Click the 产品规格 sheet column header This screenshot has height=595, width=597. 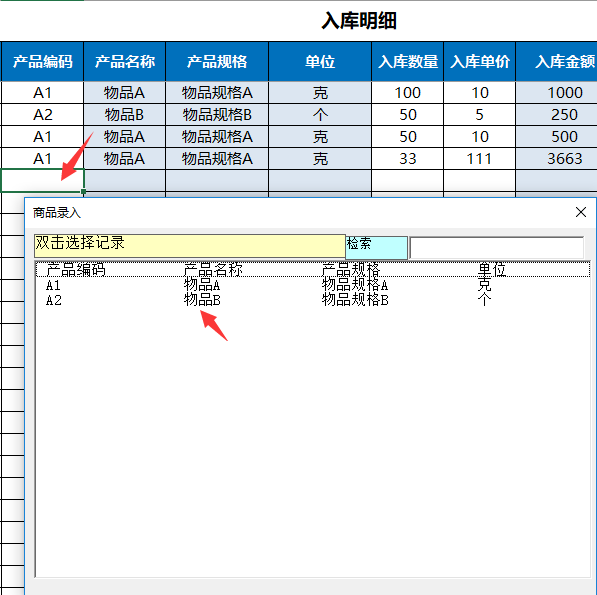[217, 61]
